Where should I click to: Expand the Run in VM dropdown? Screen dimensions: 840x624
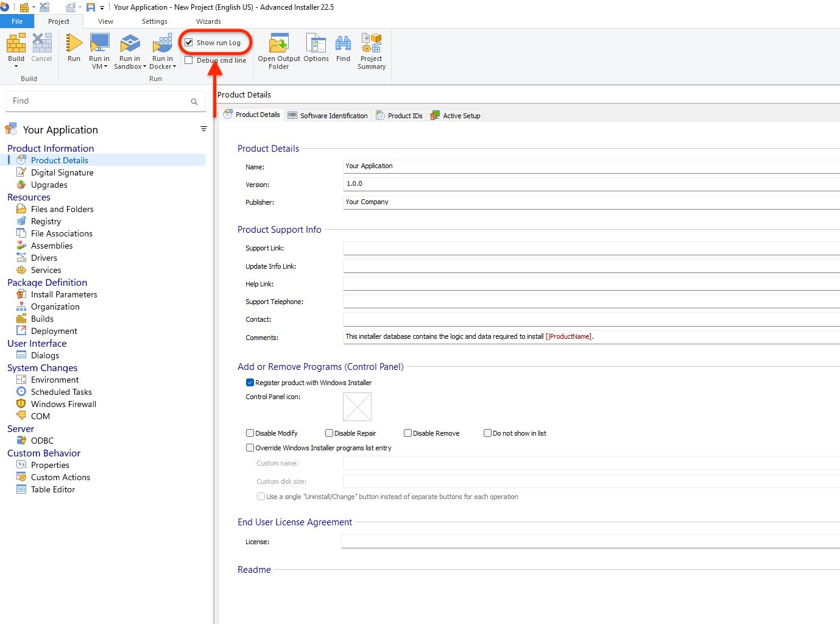[x=105, y=67]
